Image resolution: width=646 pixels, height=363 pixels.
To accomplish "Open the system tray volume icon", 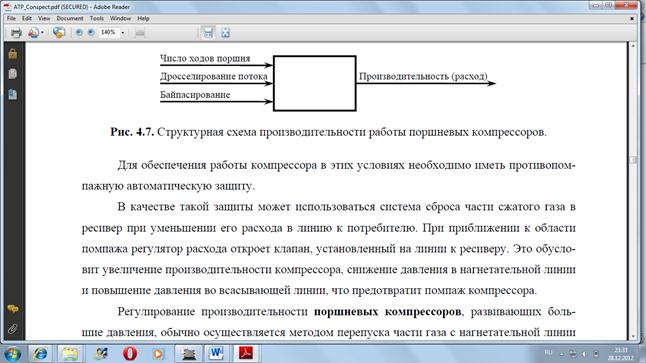I will click(584, 354).
